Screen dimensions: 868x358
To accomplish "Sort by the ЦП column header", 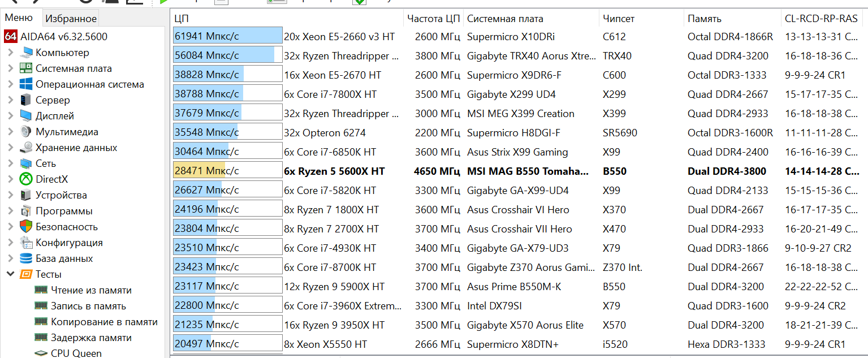I will point(287,19).
